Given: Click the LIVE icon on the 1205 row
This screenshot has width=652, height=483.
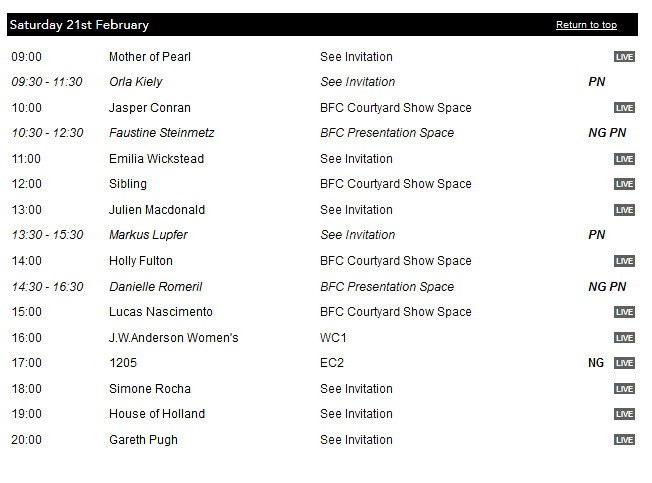Looking at the screenshot, I should click(624, 363).
